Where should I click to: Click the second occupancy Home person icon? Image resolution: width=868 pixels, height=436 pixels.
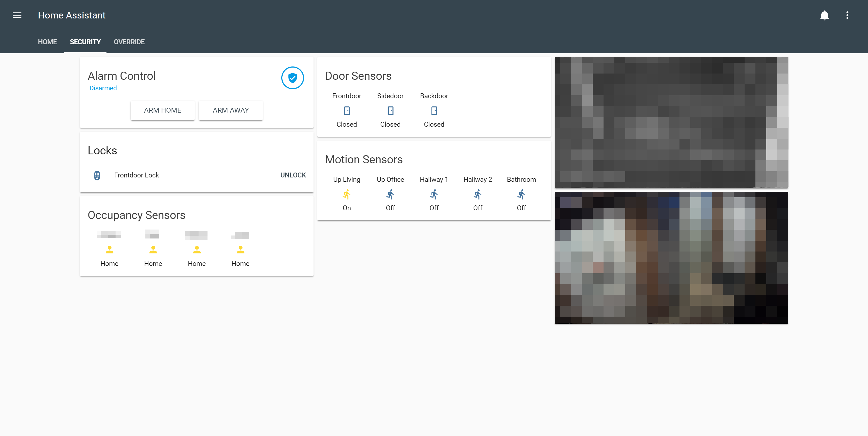coord(153,250)
